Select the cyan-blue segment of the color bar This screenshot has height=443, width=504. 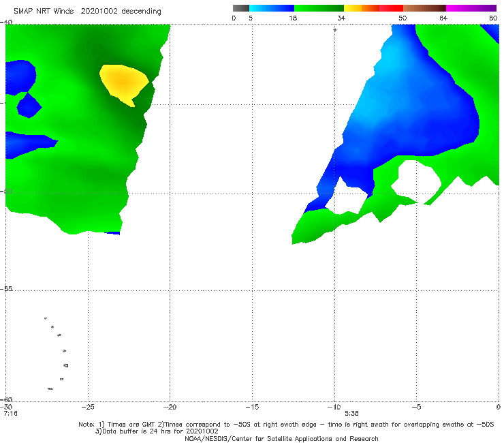point(272,8)
